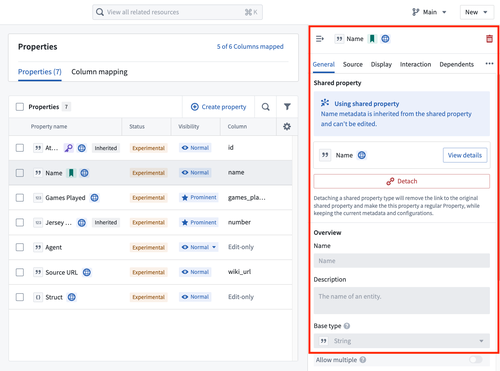Screen dimensions: 500x371
Task: Click the Prominent visibility badge for Games Played
Action: click(x=199, y=197)
